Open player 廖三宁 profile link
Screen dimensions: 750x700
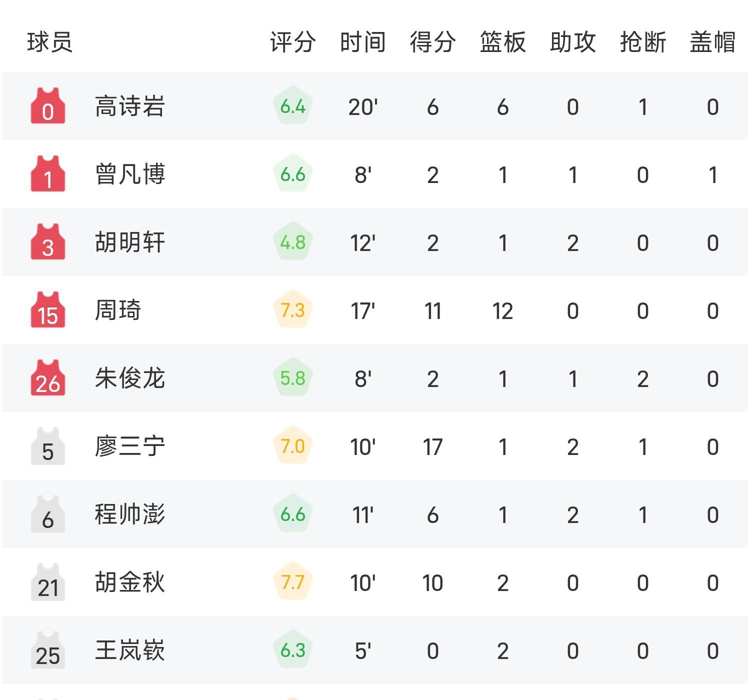click(x=130, y=446)
